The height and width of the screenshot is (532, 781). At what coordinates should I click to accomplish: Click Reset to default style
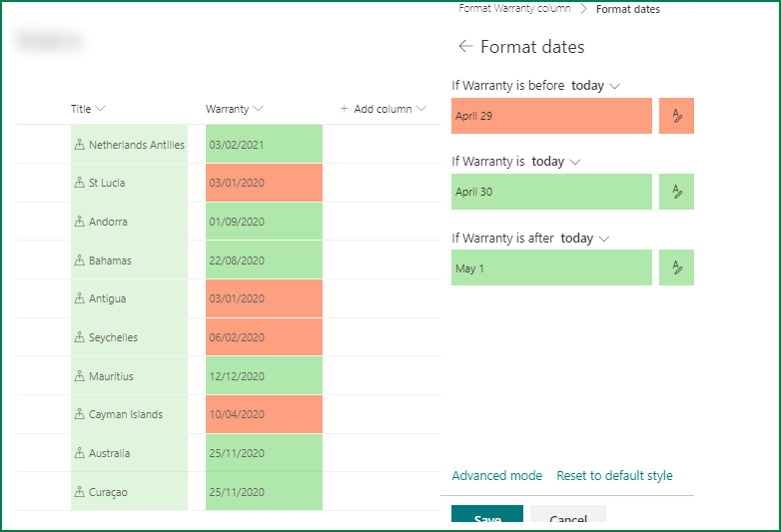[614, 476]
